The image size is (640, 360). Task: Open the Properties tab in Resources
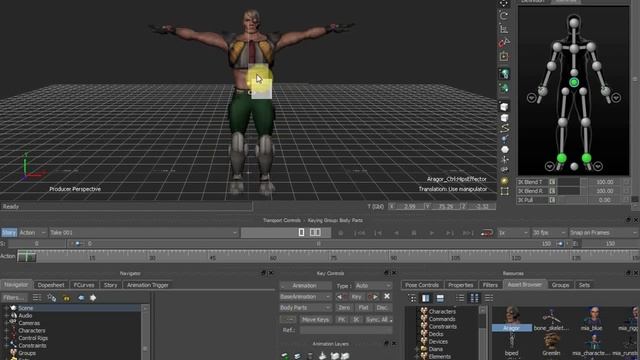(460, 285)
